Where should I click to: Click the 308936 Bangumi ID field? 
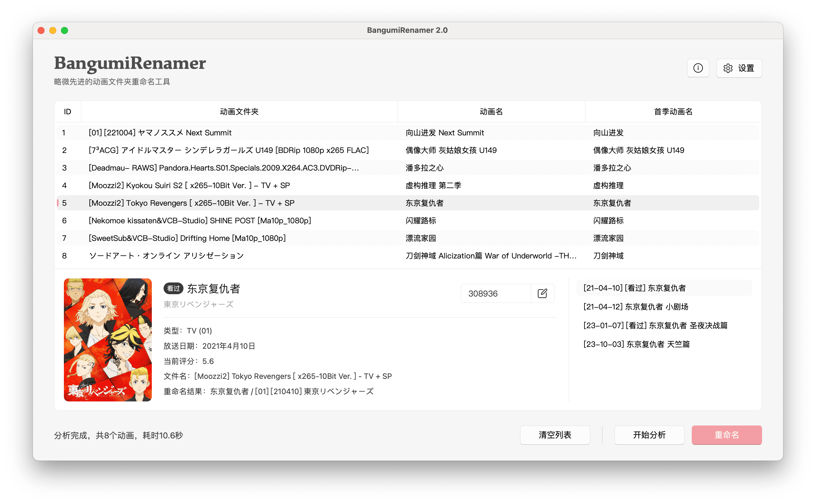pos(495,293)
